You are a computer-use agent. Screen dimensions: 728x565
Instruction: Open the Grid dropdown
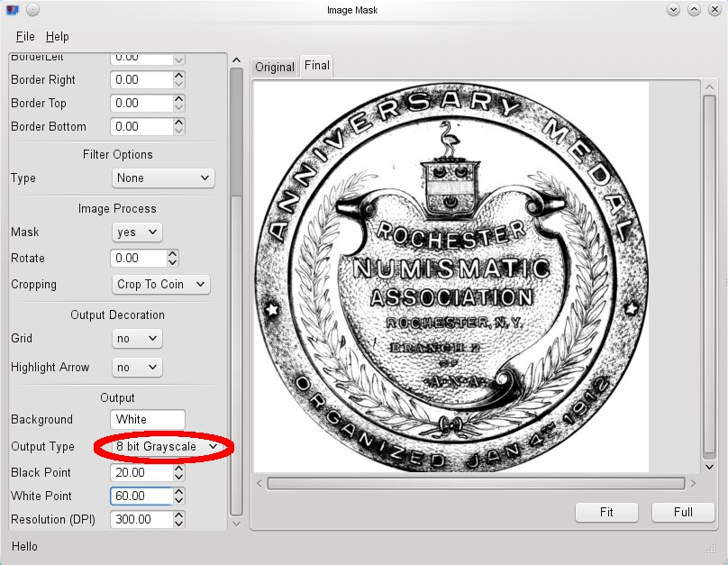pos(137,339)
